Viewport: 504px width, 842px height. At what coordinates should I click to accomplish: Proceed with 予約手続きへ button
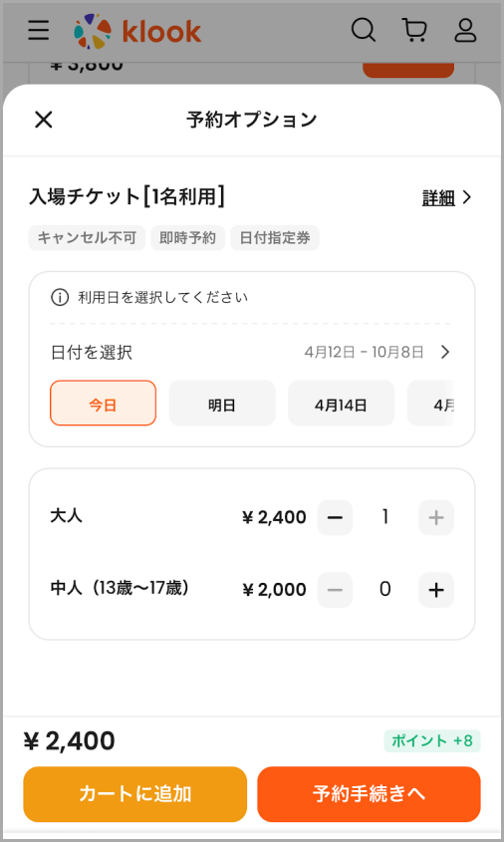369,794
